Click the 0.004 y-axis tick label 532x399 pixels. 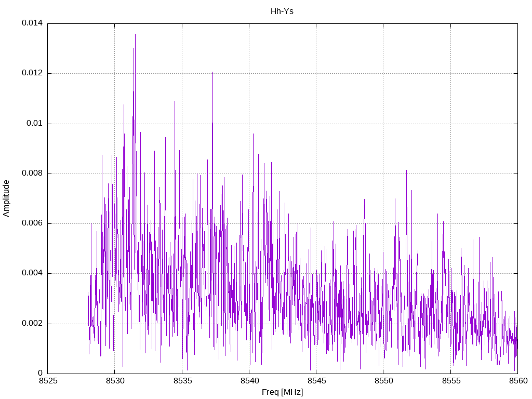(x=32, y=273)
